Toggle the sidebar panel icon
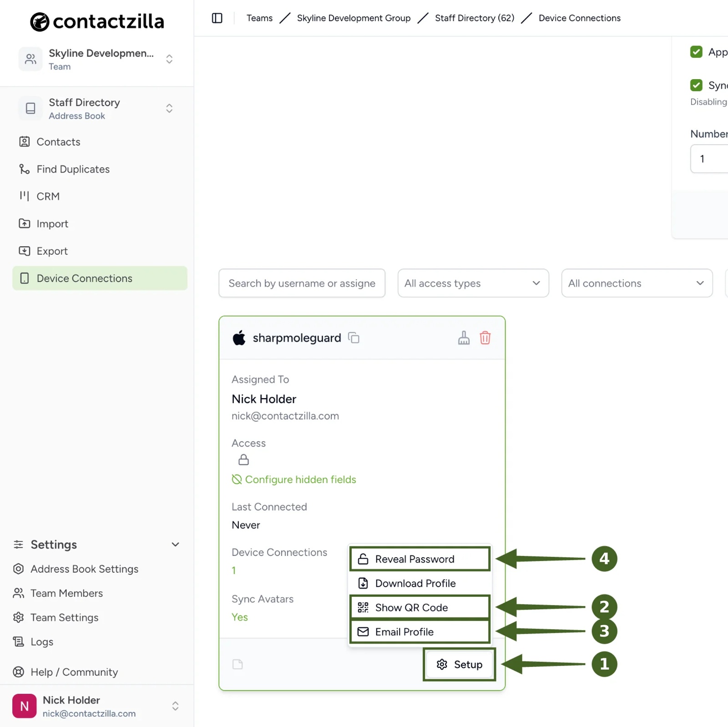 coord(217,18)
